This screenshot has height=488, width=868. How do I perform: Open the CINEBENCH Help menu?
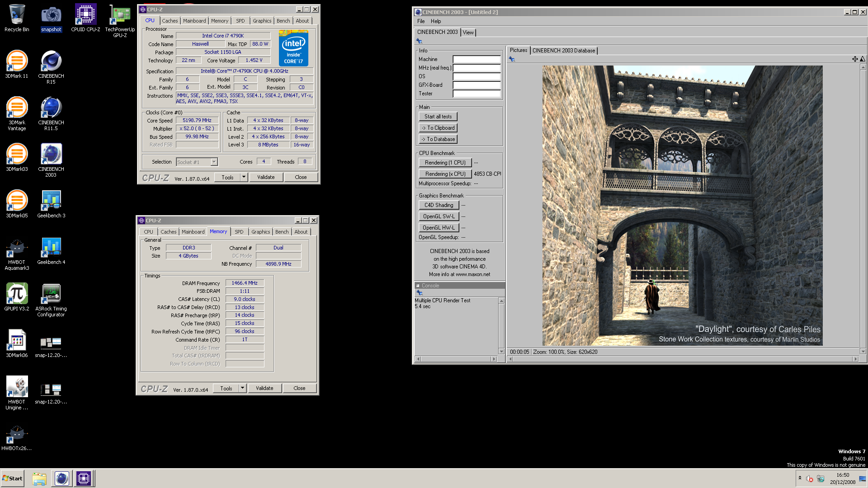click(436, 21)
